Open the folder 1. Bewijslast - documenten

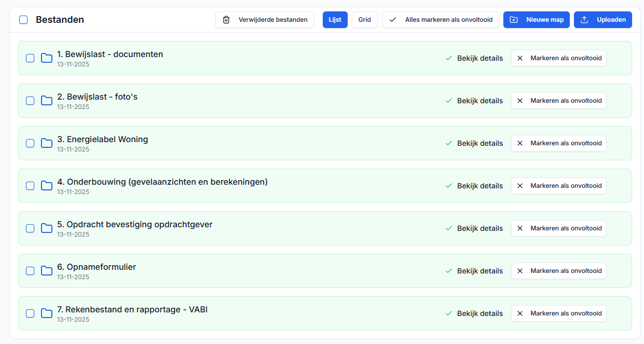110,54
